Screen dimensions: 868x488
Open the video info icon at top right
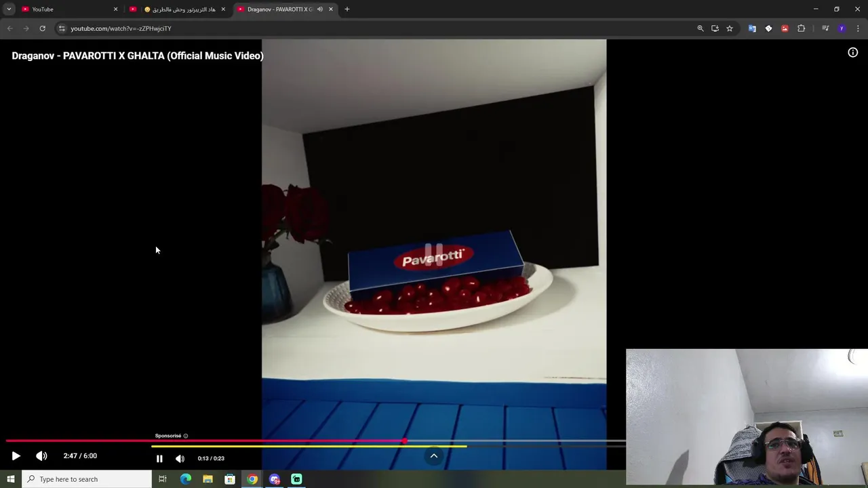tap(853, 53)
